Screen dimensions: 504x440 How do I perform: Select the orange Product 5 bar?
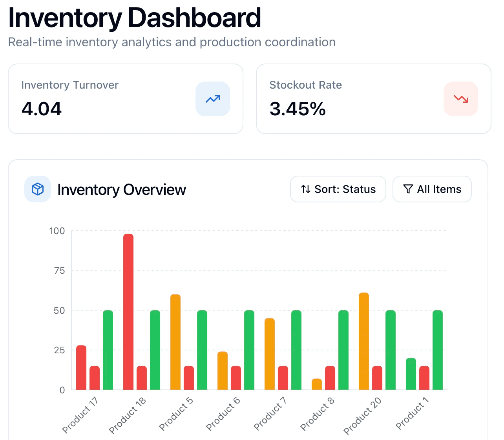175,342
